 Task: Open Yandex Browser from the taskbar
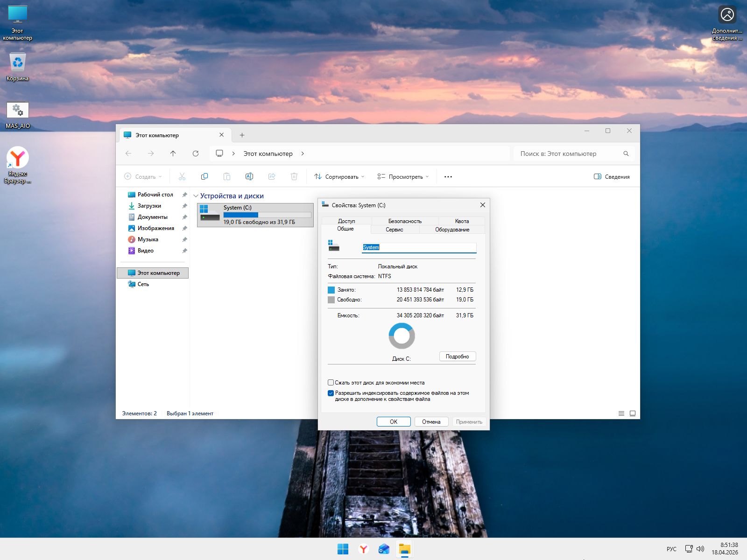pos(363,549)
